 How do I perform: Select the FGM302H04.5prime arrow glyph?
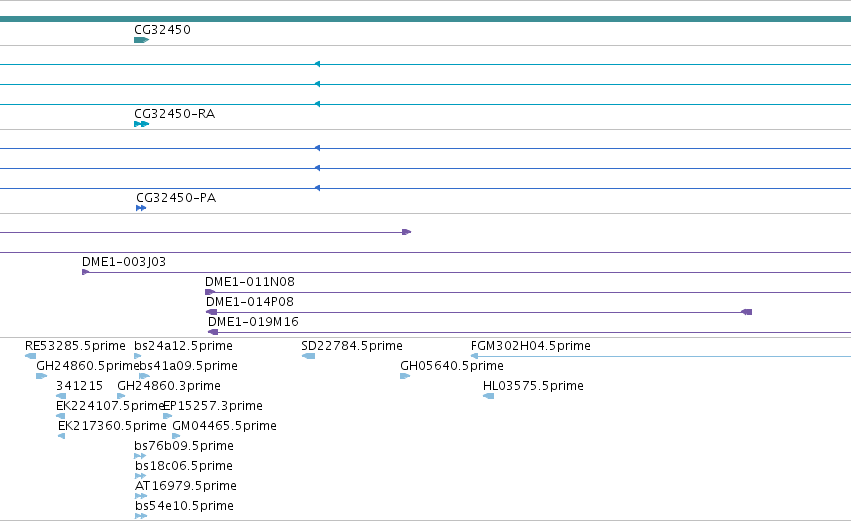[x=474, y=356]
